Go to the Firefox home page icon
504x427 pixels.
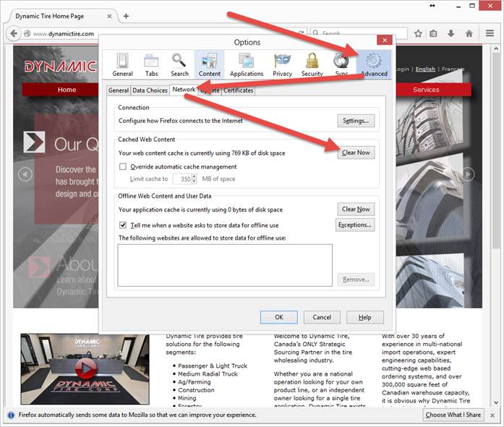pyautogui.click(x=469, y=33)
